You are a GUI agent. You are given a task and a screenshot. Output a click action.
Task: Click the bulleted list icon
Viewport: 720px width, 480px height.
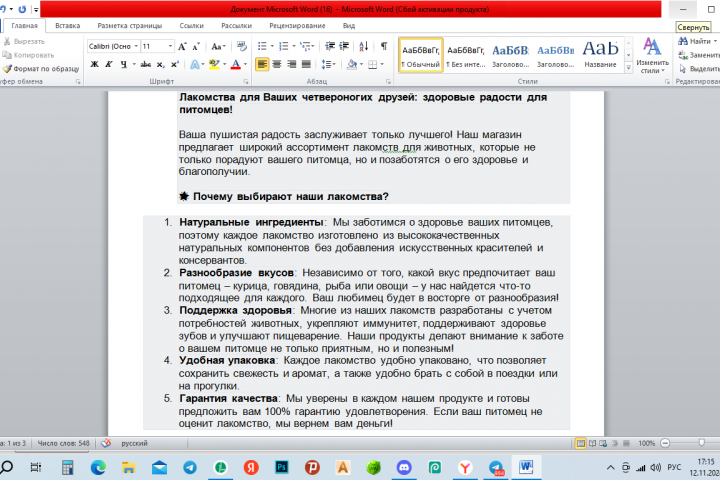[x=262, y=46]
